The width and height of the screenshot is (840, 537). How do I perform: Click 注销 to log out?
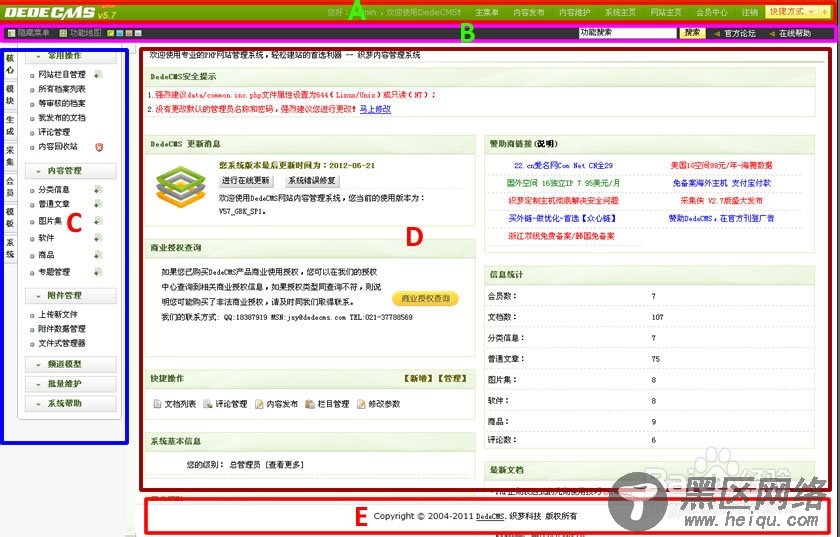(x=749, y=12)
